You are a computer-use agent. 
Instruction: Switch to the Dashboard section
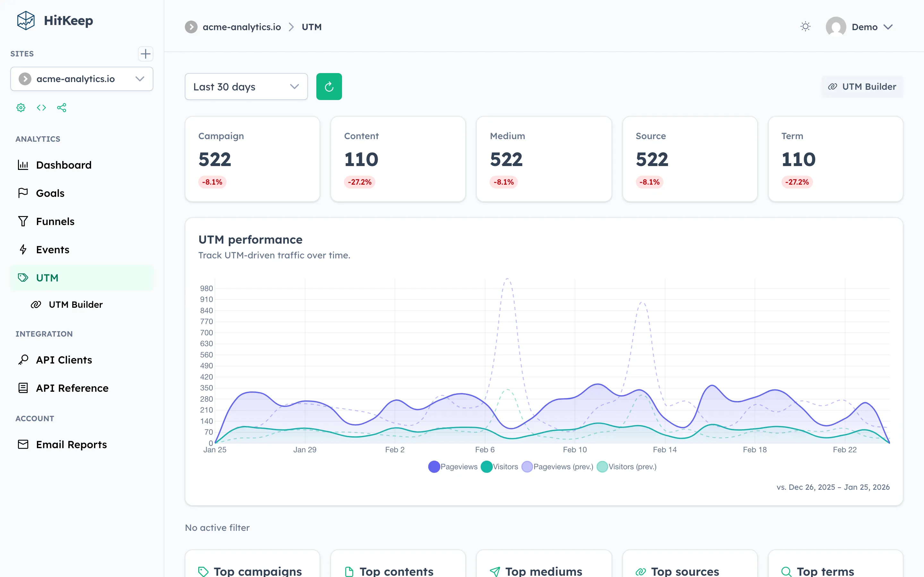pyautogui.click(x=64, y=165)
